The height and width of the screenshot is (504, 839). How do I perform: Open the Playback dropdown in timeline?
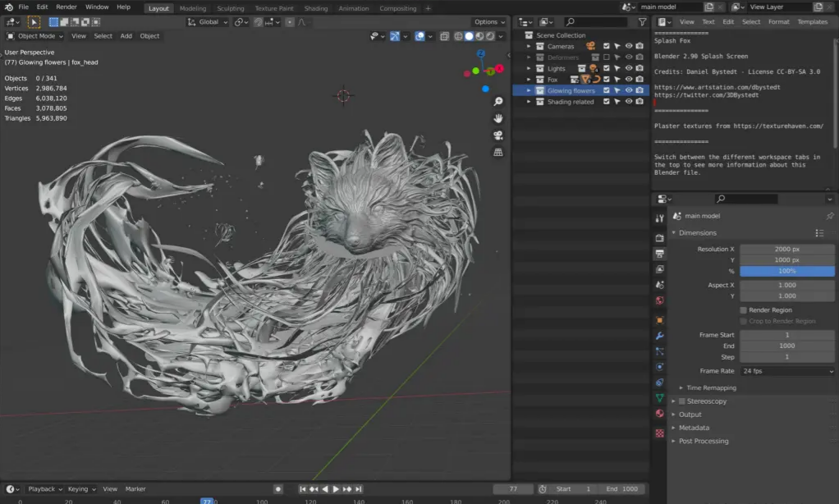[x=45, y=489]
